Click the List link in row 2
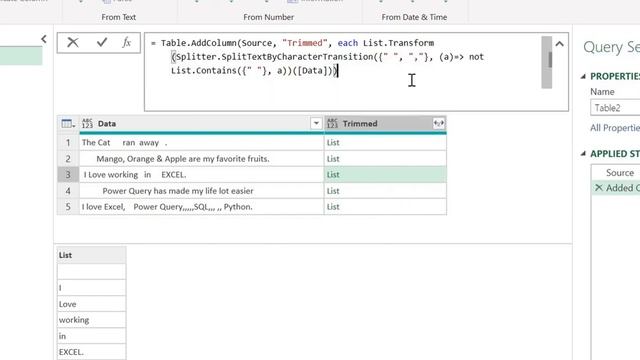Image resolution: width=640 pixels, height=360 pixels. 333,158
